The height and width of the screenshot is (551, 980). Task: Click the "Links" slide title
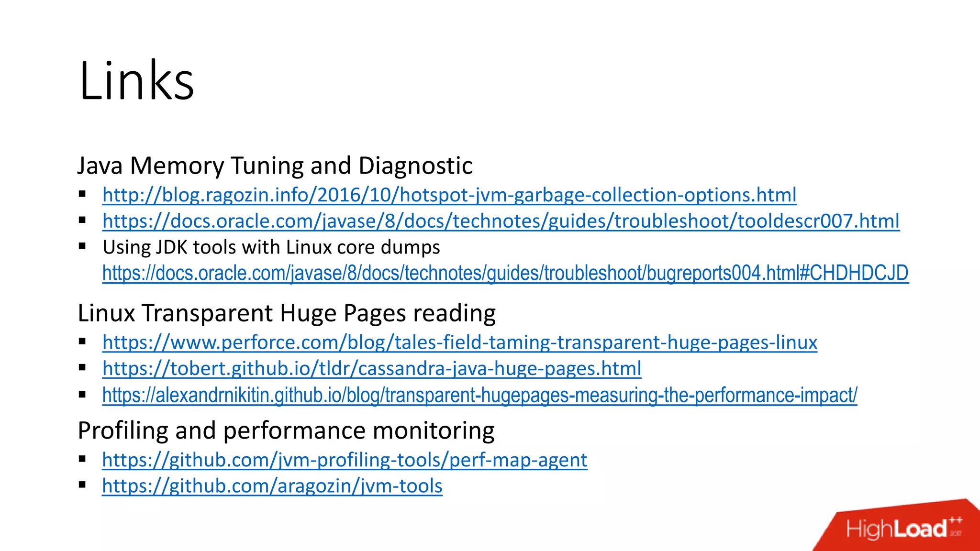point(136,80)
